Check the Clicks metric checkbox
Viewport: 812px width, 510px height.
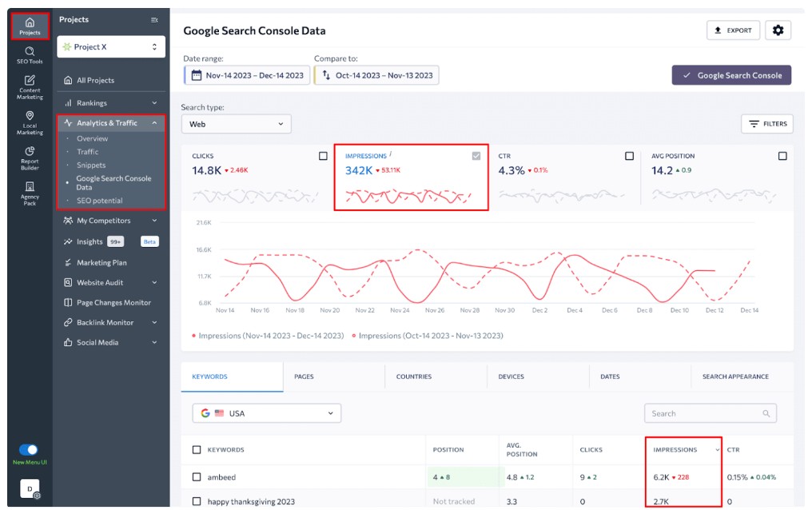(x=323, y=156)
